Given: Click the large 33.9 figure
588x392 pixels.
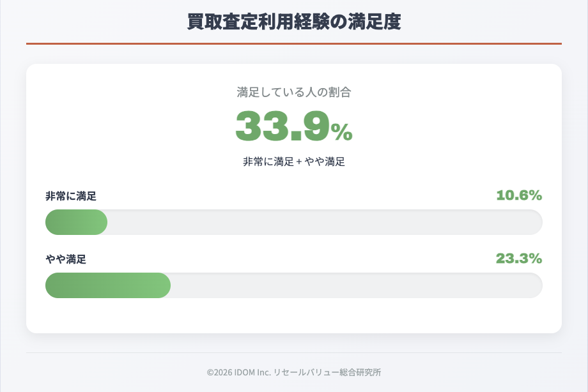Looking at the screenshot, I should (282, 126).
